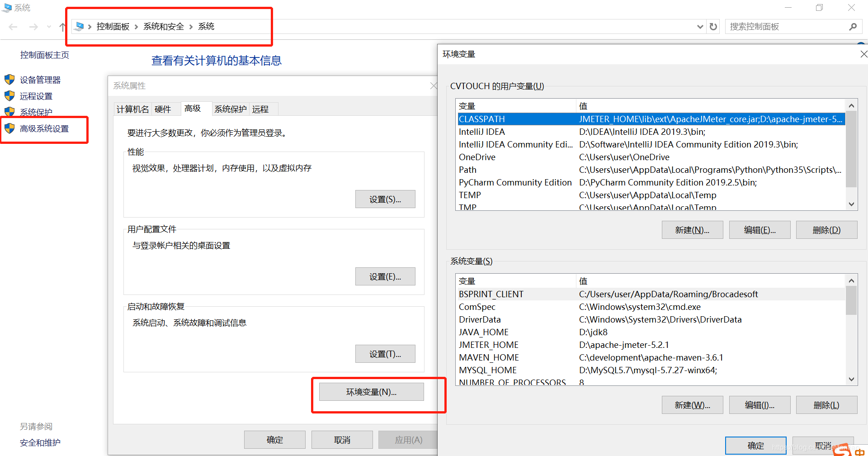Click 新建(W) under system variables
This screenshot has height=456, width=868.
(692, 404)
